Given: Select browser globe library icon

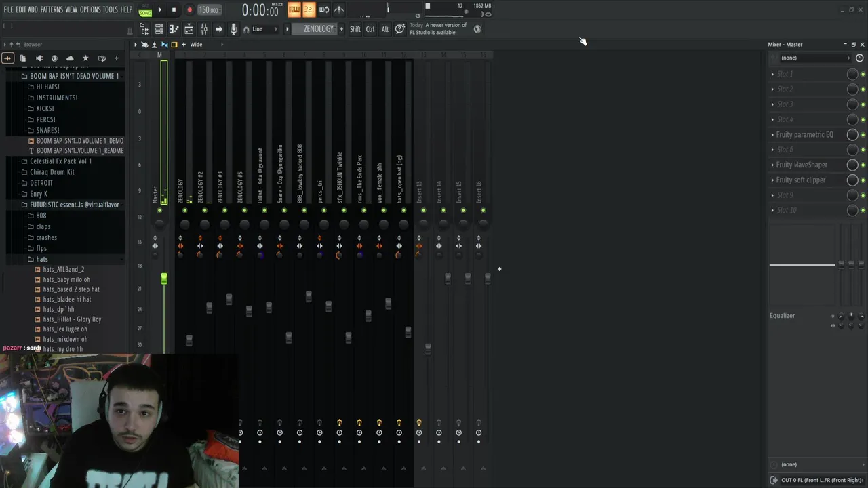Looking at the screenshot, I should [x=54, y=58].
